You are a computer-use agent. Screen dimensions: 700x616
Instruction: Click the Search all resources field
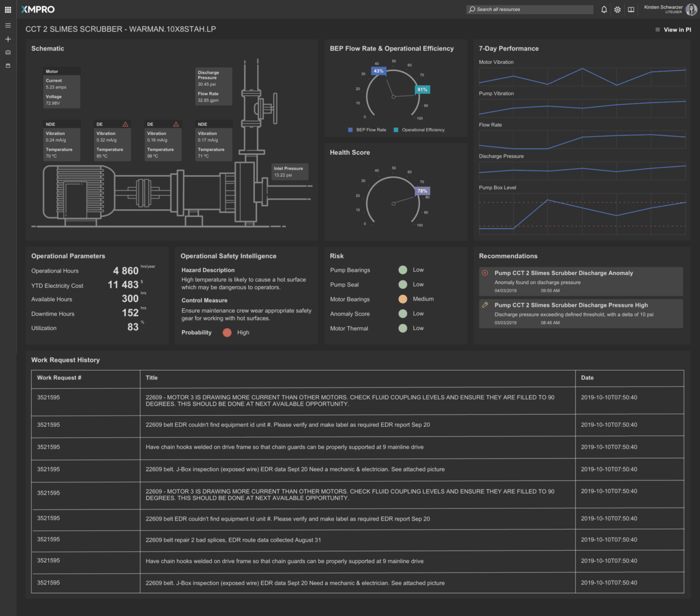pyautogui.click(x=530, y=10)
